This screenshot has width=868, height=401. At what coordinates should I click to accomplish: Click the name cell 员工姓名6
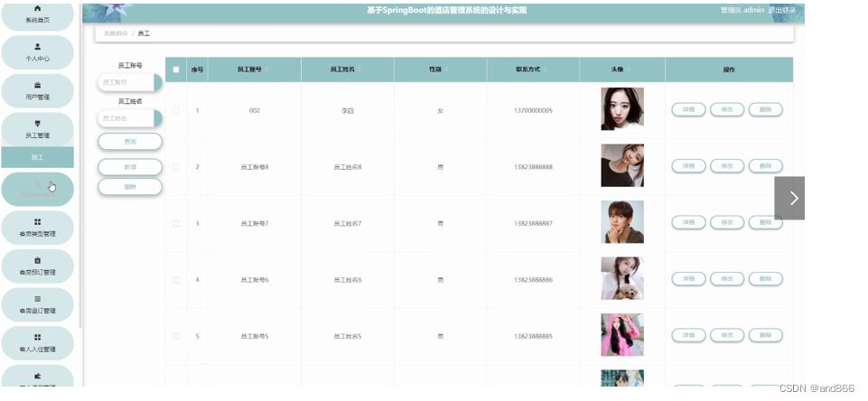coord(347,280)
